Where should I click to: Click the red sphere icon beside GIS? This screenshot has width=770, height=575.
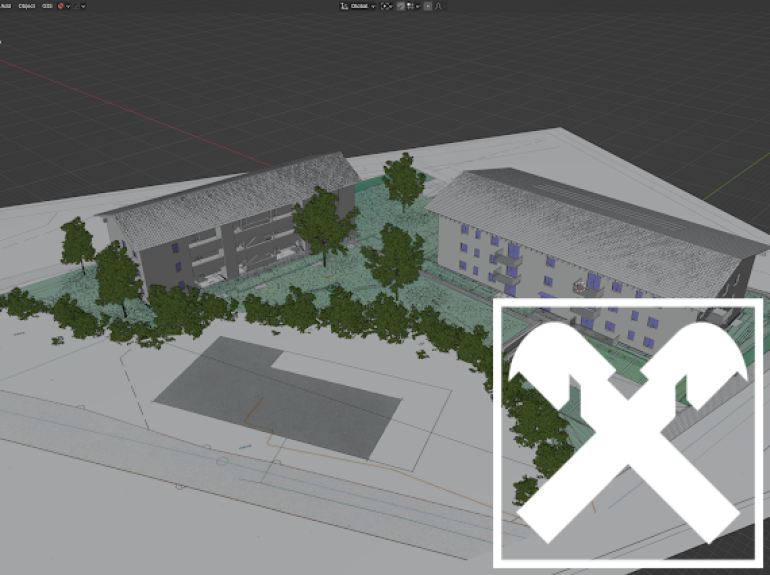tap(61, 5)
